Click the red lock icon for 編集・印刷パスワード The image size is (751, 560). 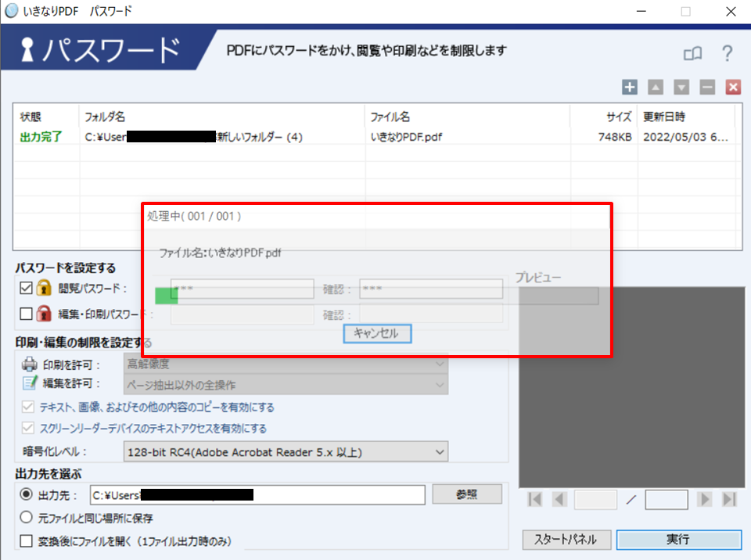point(44,314)
